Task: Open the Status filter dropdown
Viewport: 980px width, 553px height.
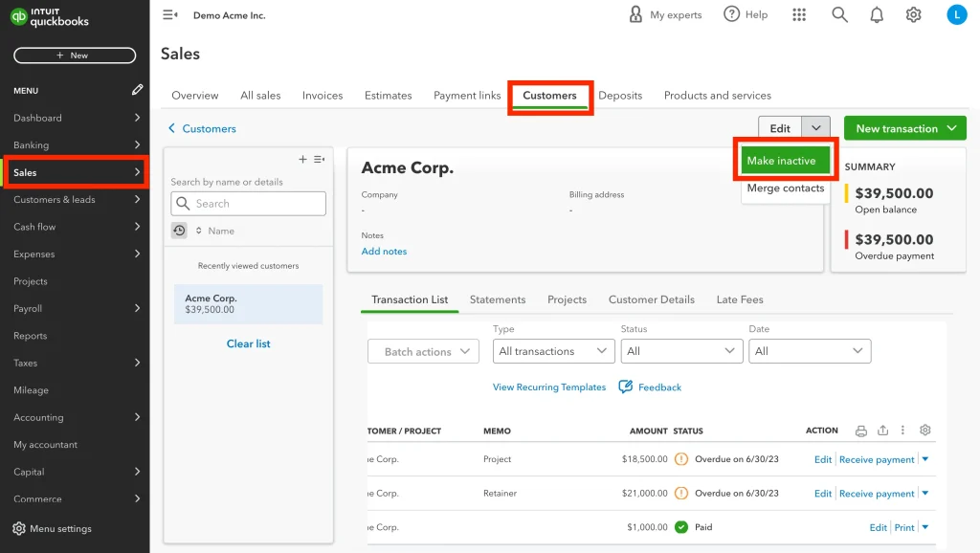Action: (681, 351)
